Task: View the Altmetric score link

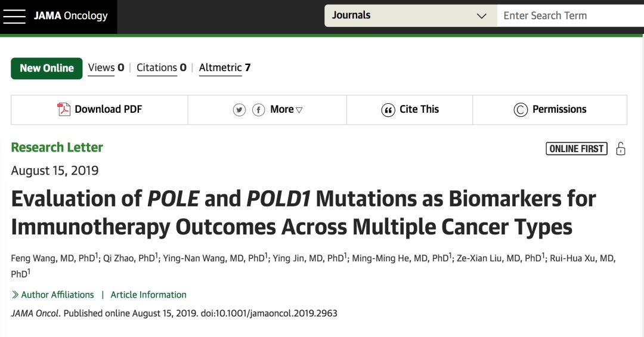Action: [224, 68]
